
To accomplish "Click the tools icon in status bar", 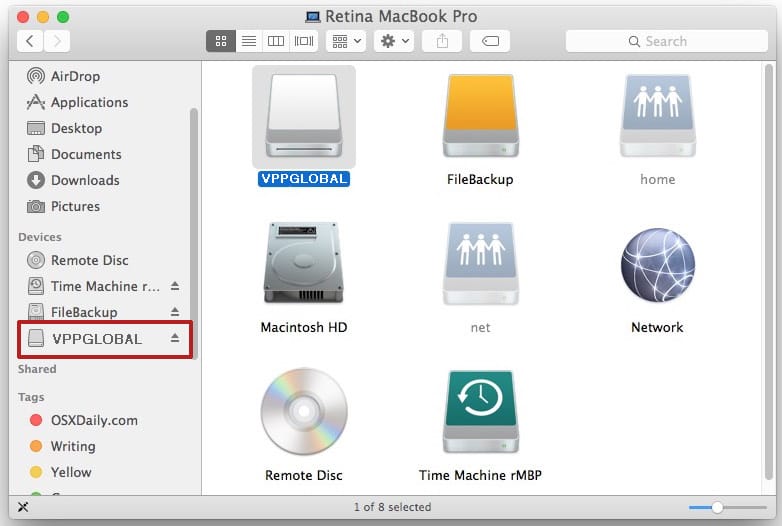I will 23,507.
